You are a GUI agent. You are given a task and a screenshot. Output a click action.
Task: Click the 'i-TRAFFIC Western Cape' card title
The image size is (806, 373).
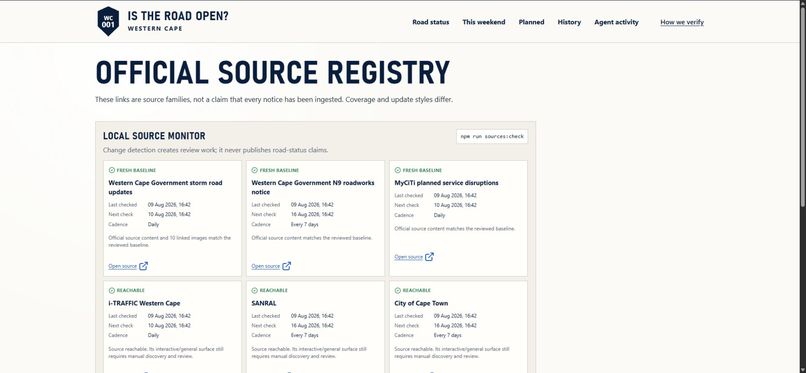[x=144, y=303]
